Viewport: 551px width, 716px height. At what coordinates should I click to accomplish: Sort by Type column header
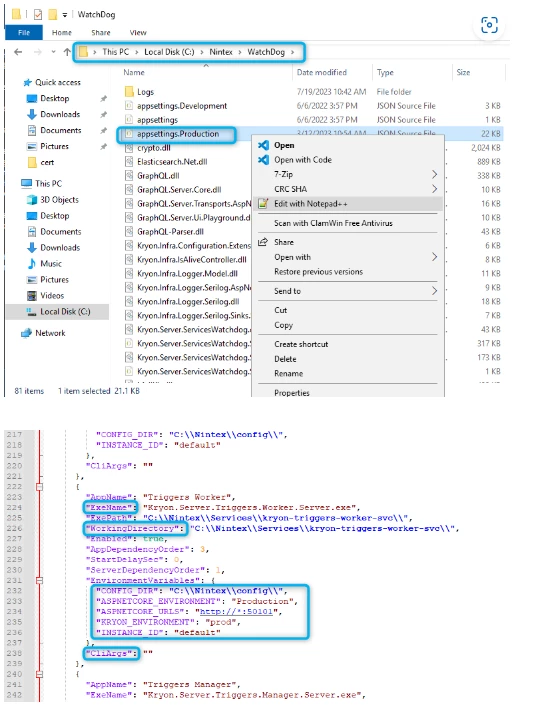[x=385, y=72]
